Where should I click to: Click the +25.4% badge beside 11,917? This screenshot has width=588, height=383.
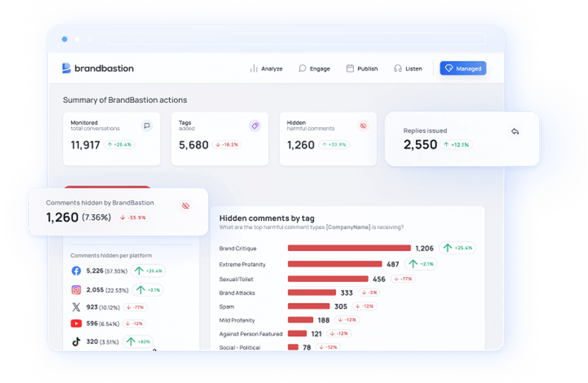tap(119, 145)
